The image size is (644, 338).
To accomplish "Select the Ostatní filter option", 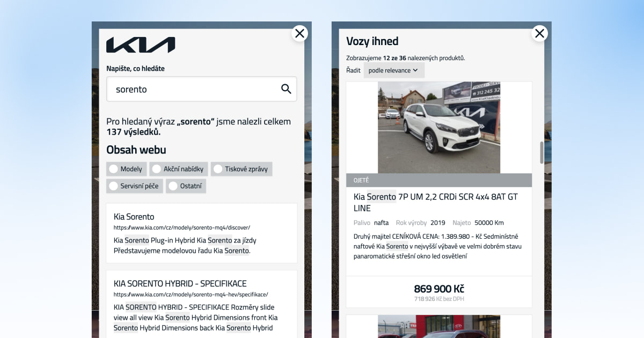I will click(x=186, y=186).
